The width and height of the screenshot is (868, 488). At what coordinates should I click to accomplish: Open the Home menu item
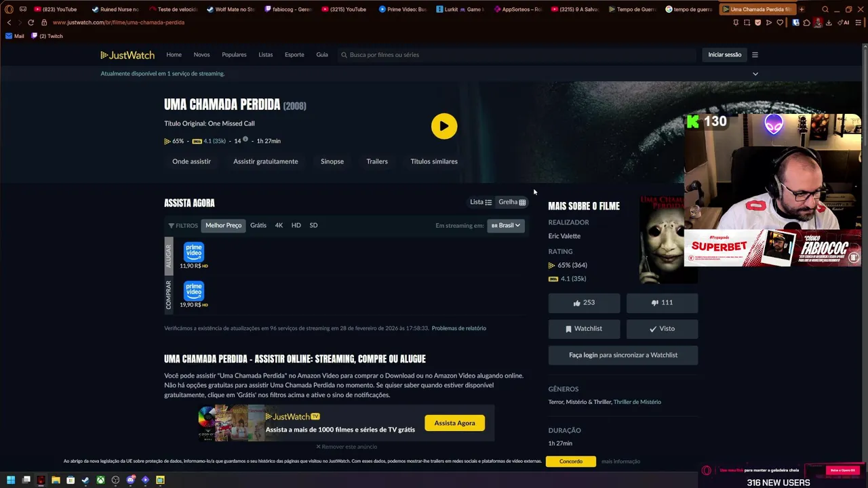(174, 55)
